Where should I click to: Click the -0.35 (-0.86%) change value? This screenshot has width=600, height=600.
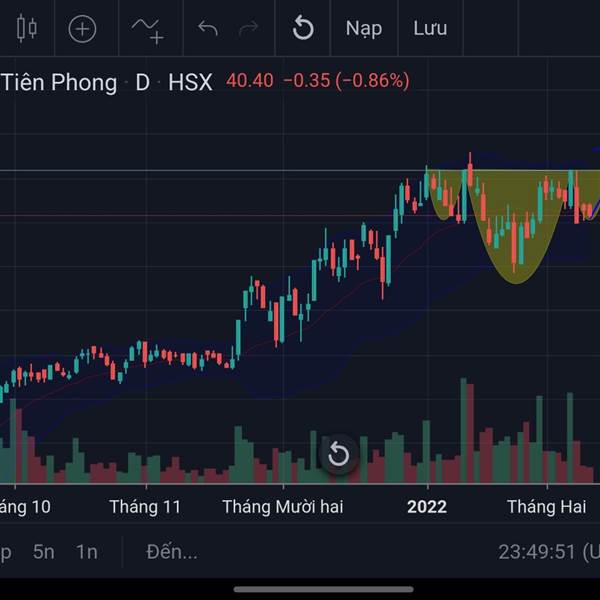click(347, 81)
